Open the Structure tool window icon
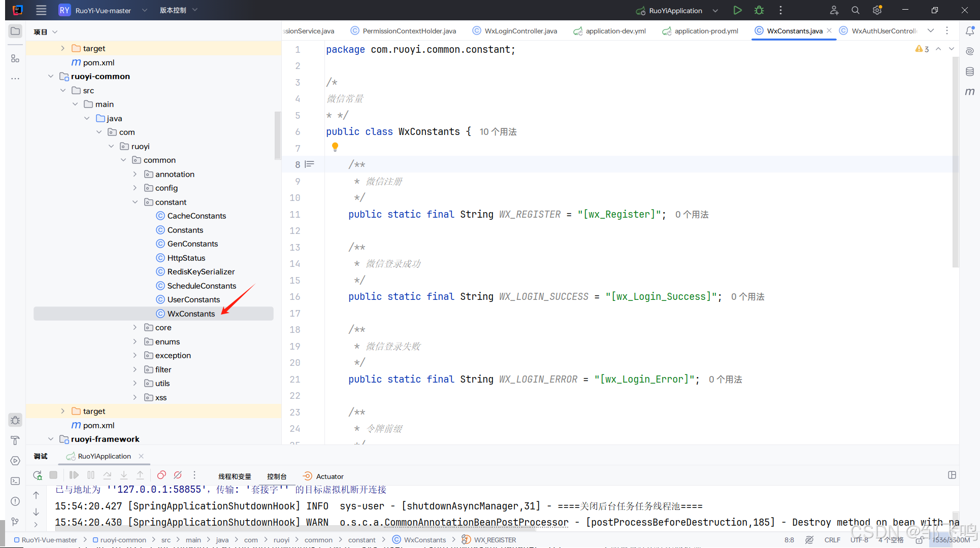The width and height of the screenshot is (980, 548). tap(15, 58)
